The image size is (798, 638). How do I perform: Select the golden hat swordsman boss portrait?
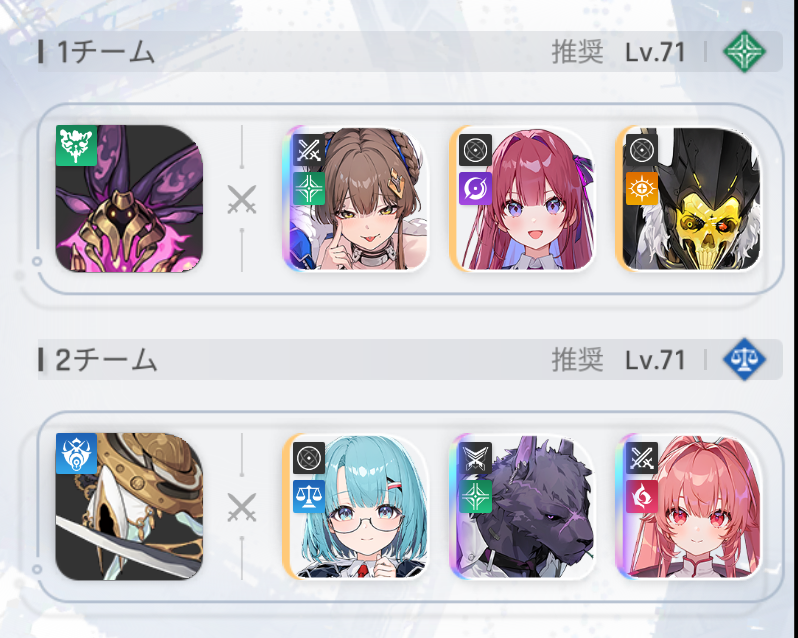pyautogui.click(x=129, y=506)
